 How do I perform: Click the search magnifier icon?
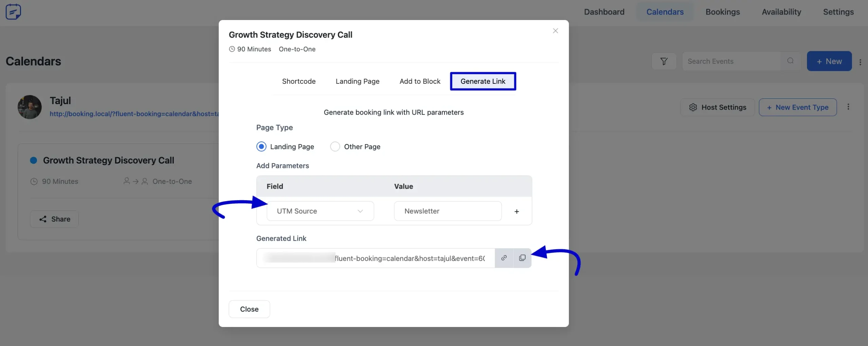click(790, 61)
